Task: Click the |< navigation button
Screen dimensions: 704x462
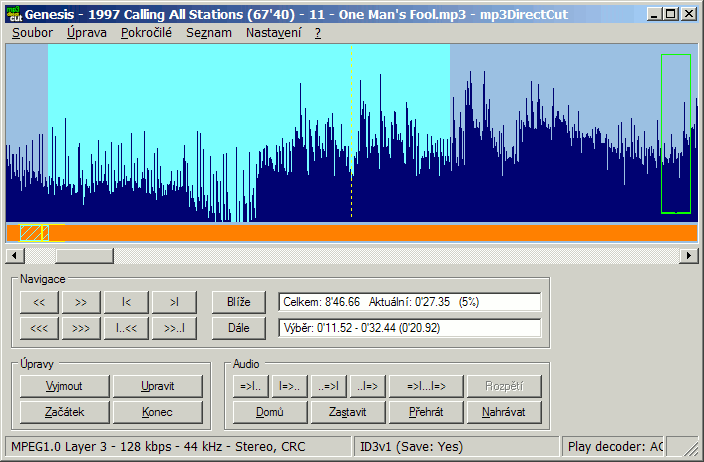Action: point(126,302)
